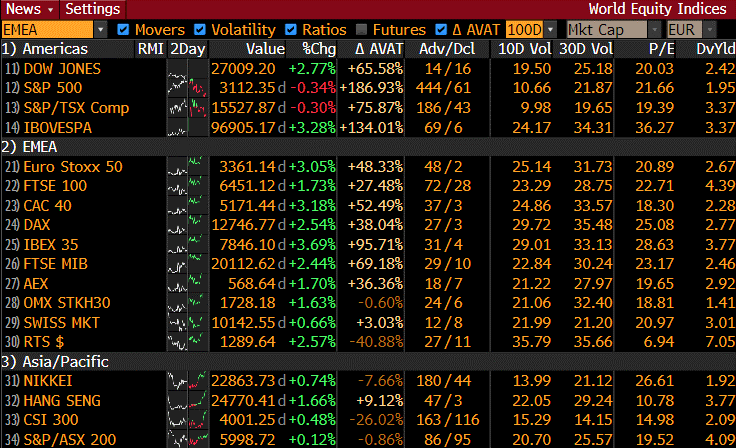Click the S&P 500 change -0.34%

coord(313,88)
